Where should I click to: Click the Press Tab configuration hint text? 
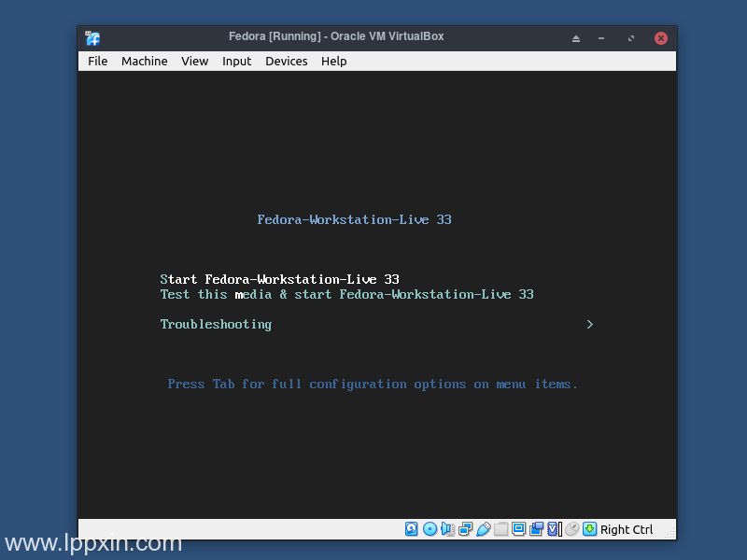[372, 385]
